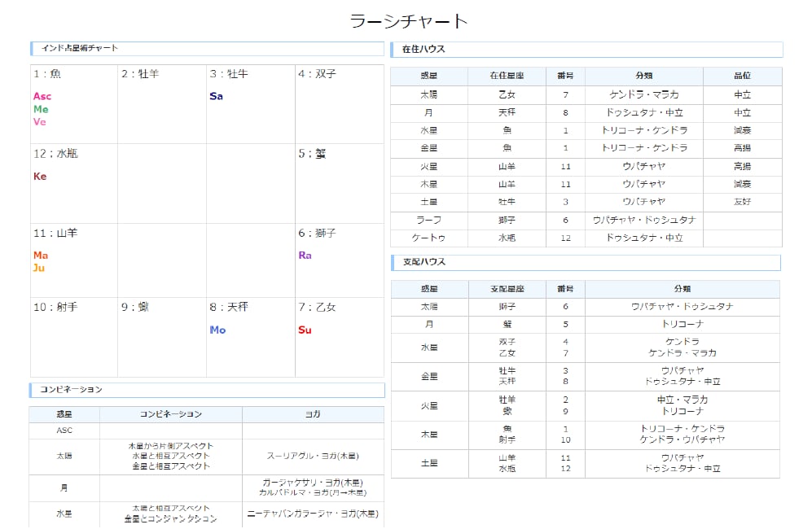This screenshot has height=529, width=812.
Task: Click 木星から片側アスペクト combination entry
Action: [x=171, y=446]
